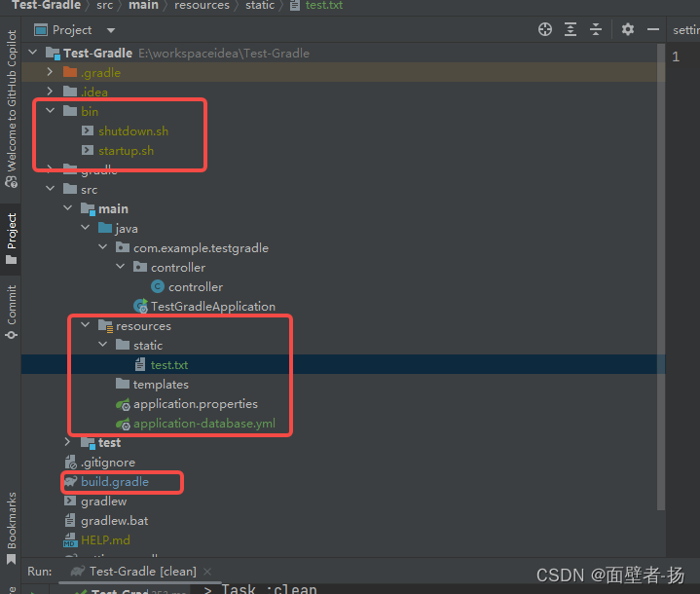Collapse the main folder chevron
This screenshot has width=700, height=594.
pos(67,207)
